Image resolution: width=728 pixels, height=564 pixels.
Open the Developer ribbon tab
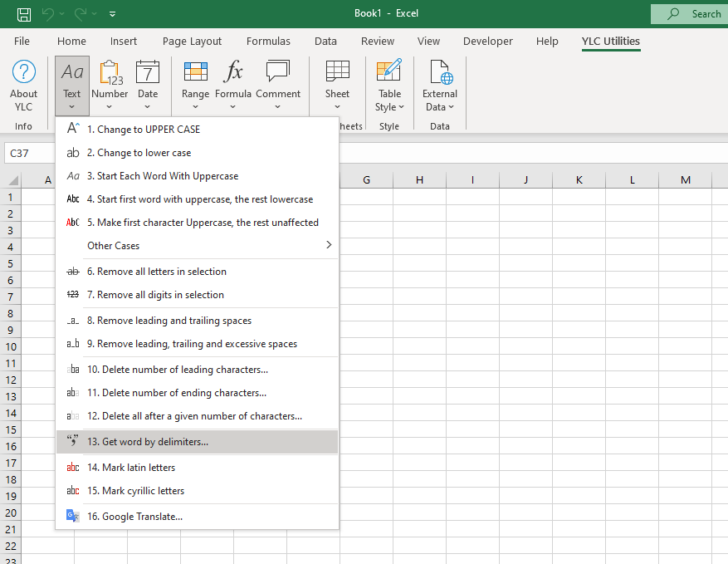[488, 42]
